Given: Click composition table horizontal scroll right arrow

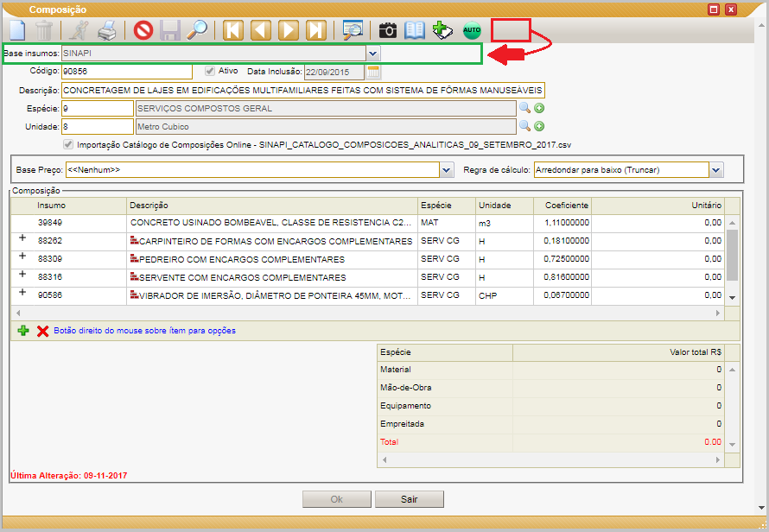Looking at the screenshot, I should pos(718,313).
